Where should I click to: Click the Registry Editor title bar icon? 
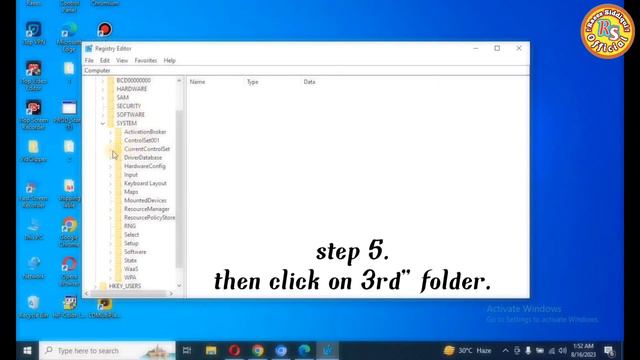pos(89,49)
